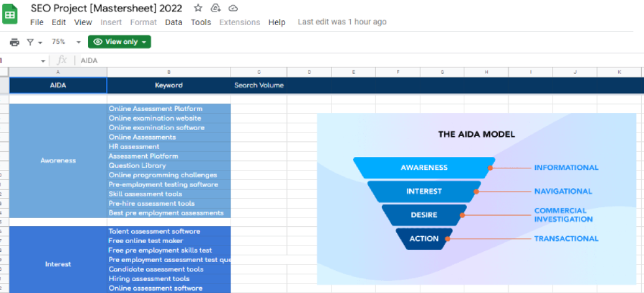Select the 'HR assessment' cell
Image resolution: width=644 pixels, height=293 pixels.
coord(169,146)
